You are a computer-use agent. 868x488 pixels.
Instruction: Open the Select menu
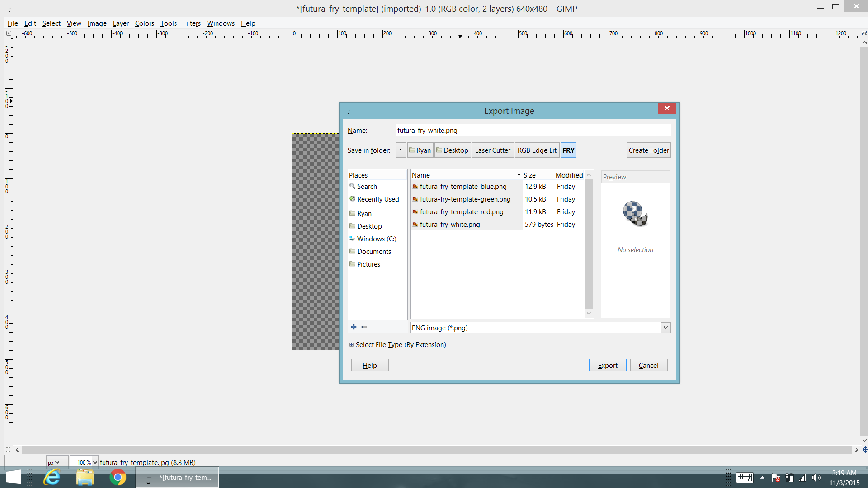[x=51, y=23]
